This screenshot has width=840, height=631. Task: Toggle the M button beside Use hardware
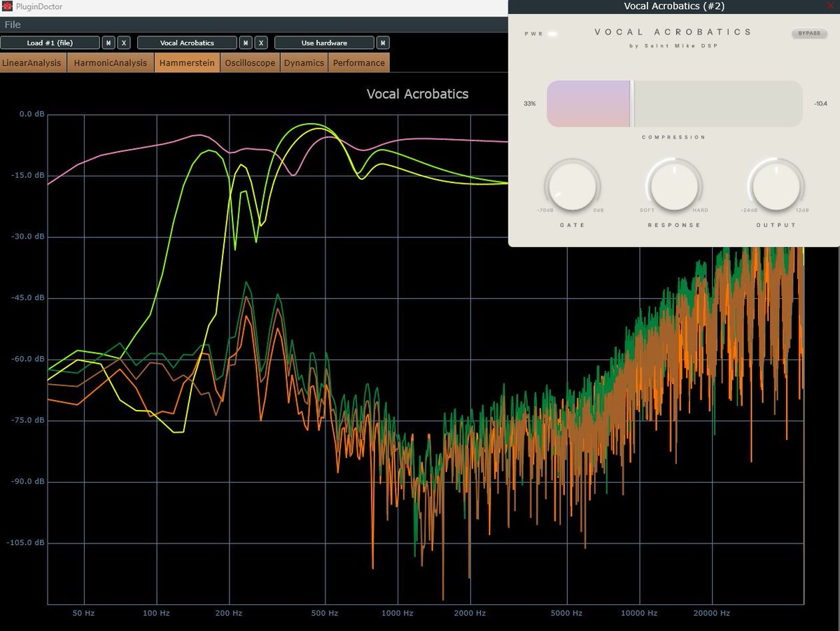[383, 43]
